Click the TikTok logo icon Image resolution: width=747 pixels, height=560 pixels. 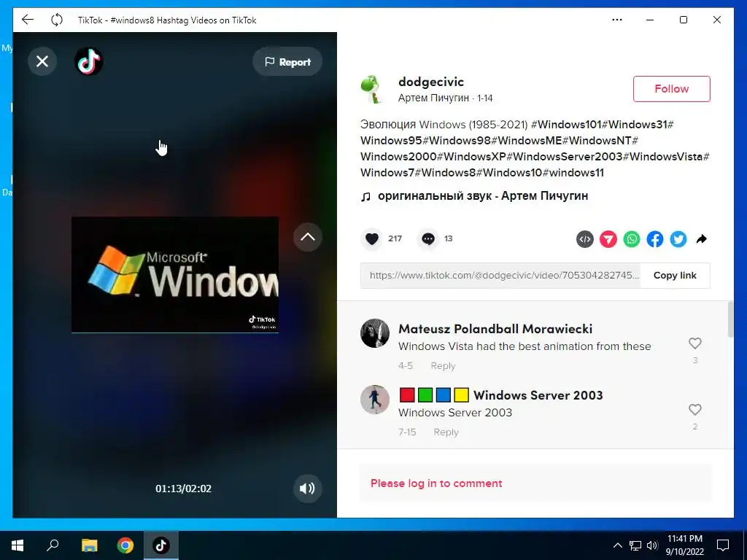[x=89, y=61]
